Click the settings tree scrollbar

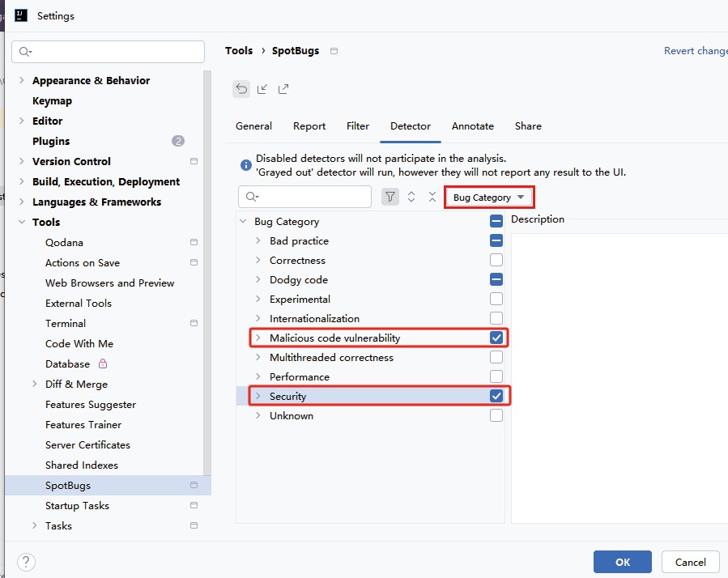[x=207, y=274]
